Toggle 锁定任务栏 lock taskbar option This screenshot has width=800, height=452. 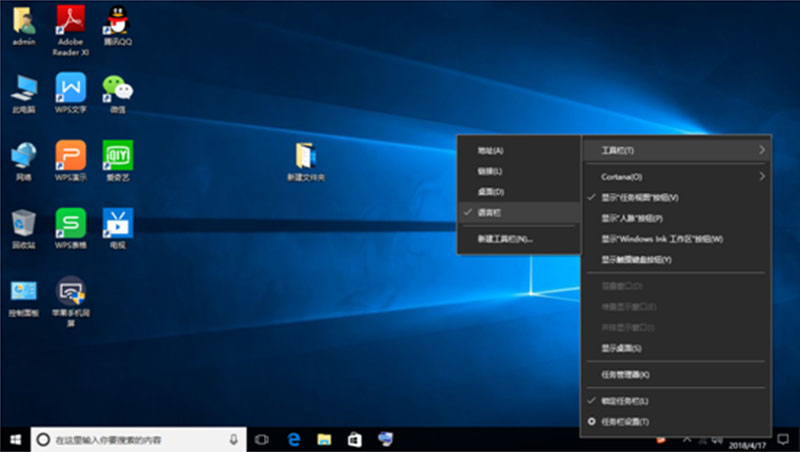coord(625,401)
